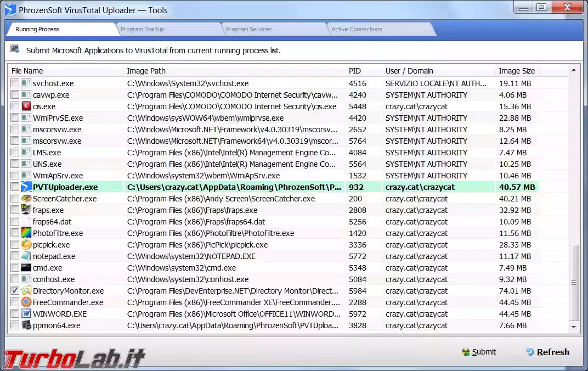588x371 pixels.
Task: Click the fraps.exe icon
Action: coord(26,210)
